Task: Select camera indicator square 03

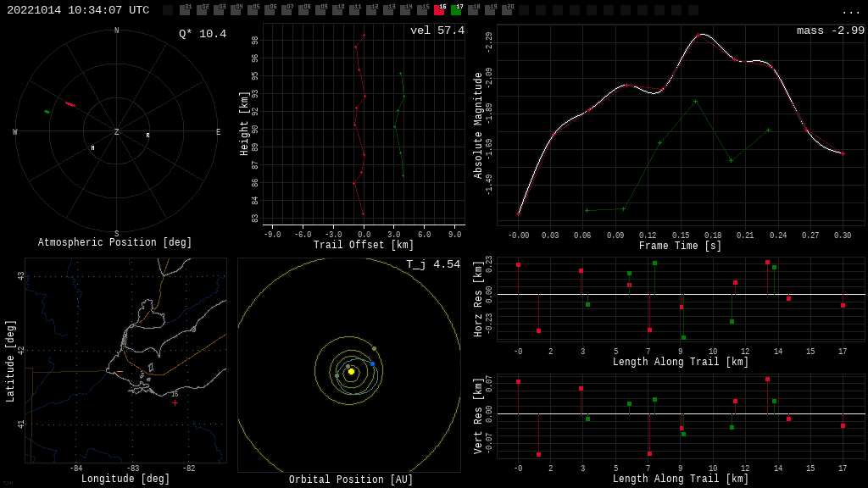Action: (219, 10)
